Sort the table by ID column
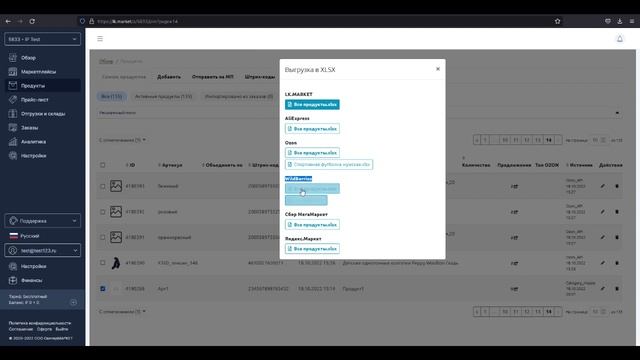 click(x=130, y=165)
